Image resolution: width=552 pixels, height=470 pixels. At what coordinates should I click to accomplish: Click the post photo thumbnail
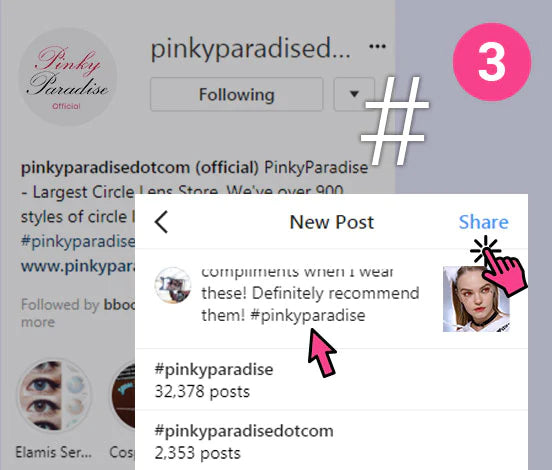(x=476, y=299)
